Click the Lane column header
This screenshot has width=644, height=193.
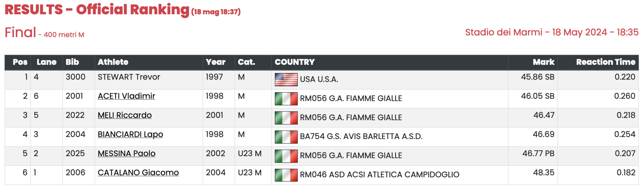coord(47,62)
